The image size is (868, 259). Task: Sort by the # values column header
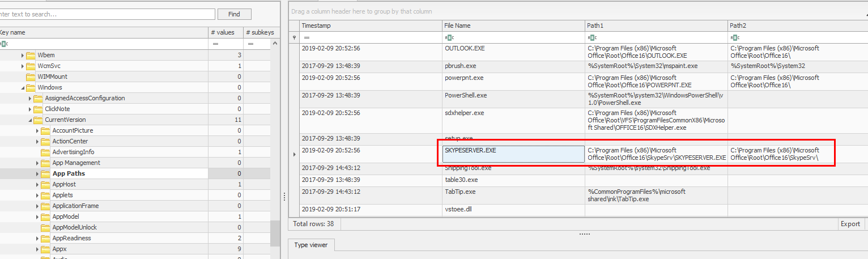[x=225, y=32]
